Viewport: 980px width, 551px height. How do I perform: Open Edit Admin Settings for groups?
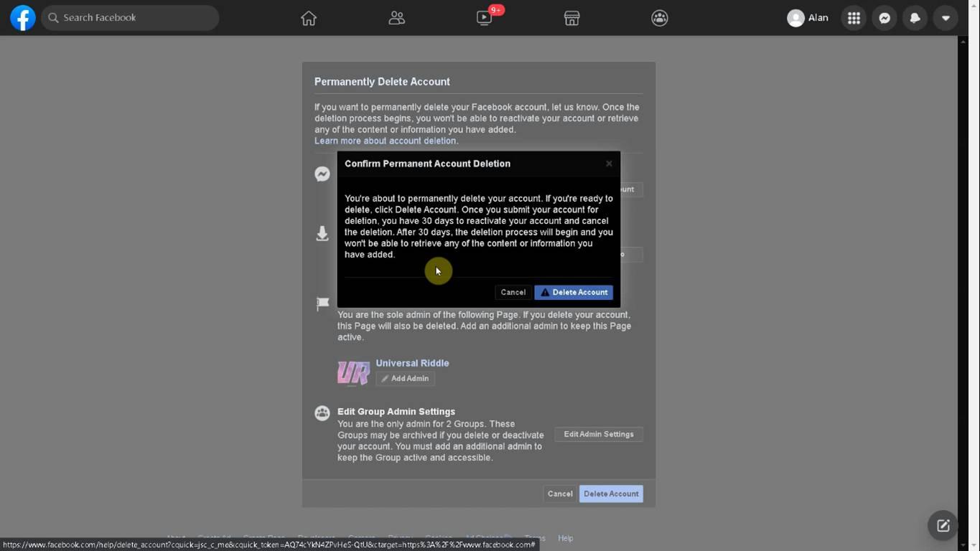tap(598, 434)
